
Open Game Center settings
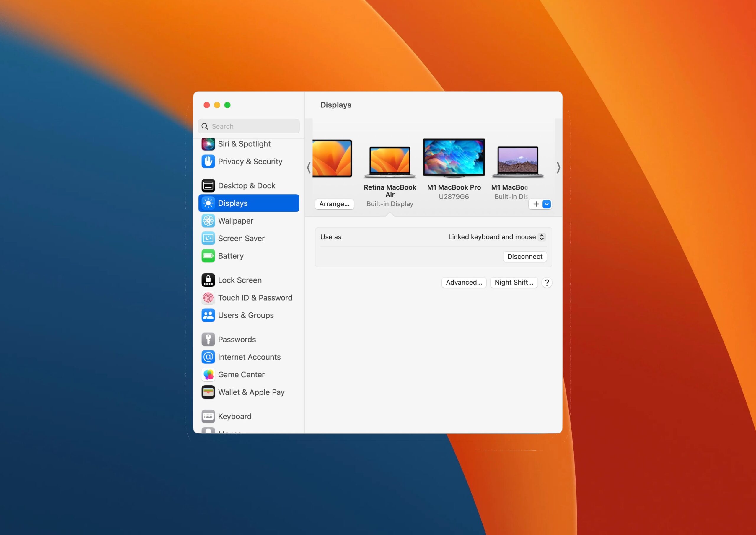[241, 375]
